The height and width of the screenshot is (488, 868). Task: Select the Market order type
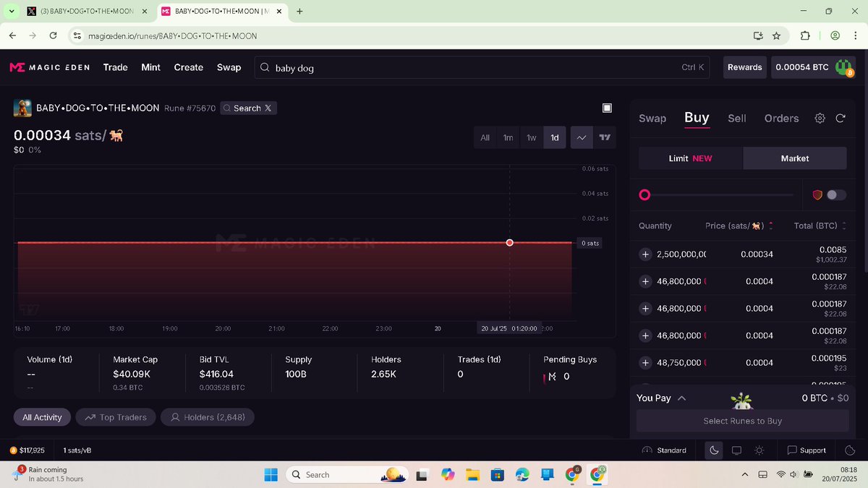point(795,158)
